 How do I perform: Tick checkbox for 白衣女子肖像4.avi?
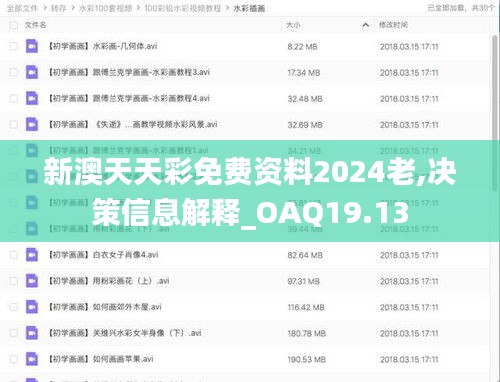point(13,255)
